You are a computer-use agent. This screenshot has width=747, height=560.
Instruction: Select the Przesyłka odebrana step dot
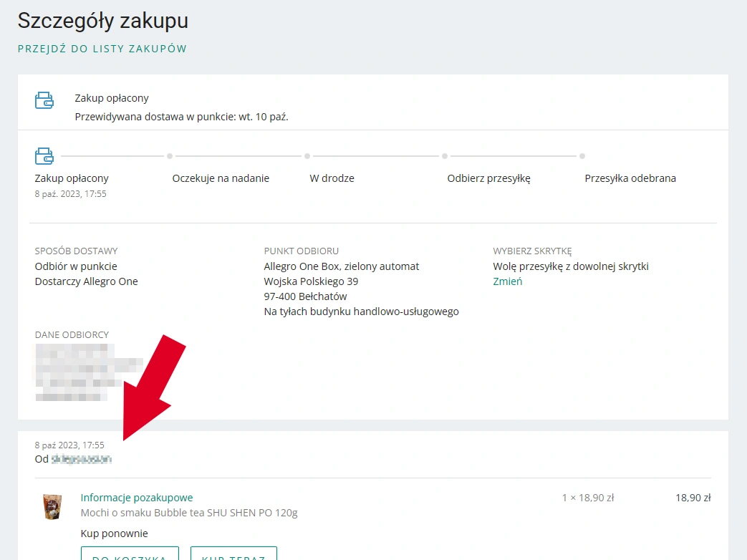(x=582, y=156)
